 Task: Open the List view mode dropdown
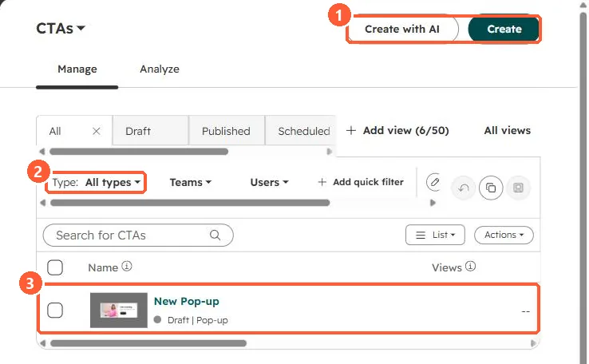pos(435,235)
